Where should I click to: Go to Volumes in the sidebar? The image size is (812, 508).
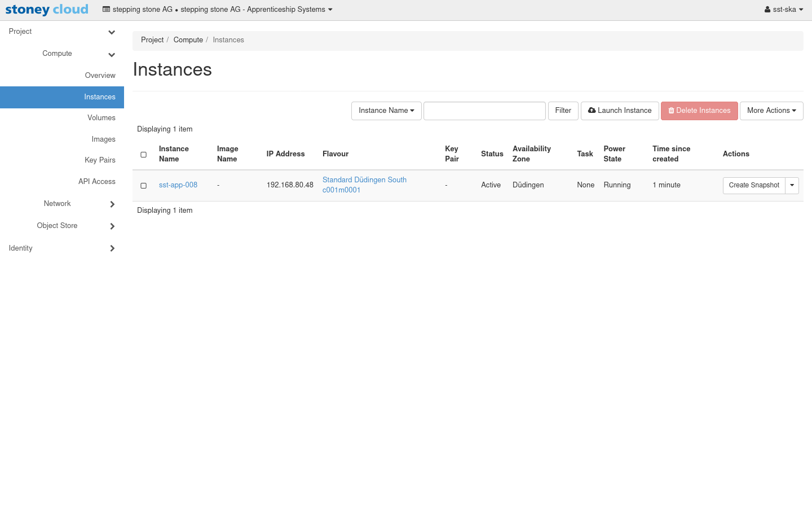[x=101, y=118]
